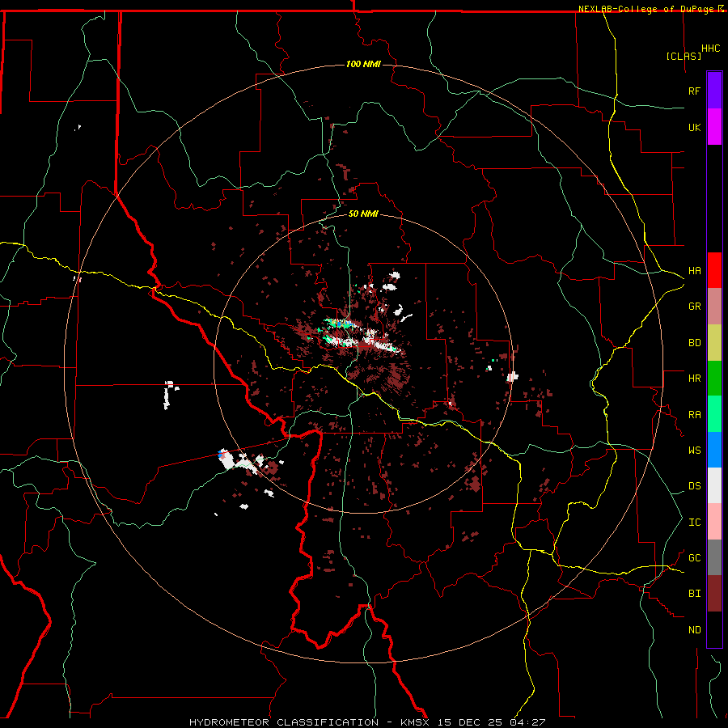This screenshot has height=728, width=728.
Task: Click the HA legend label
Action: 694,270
